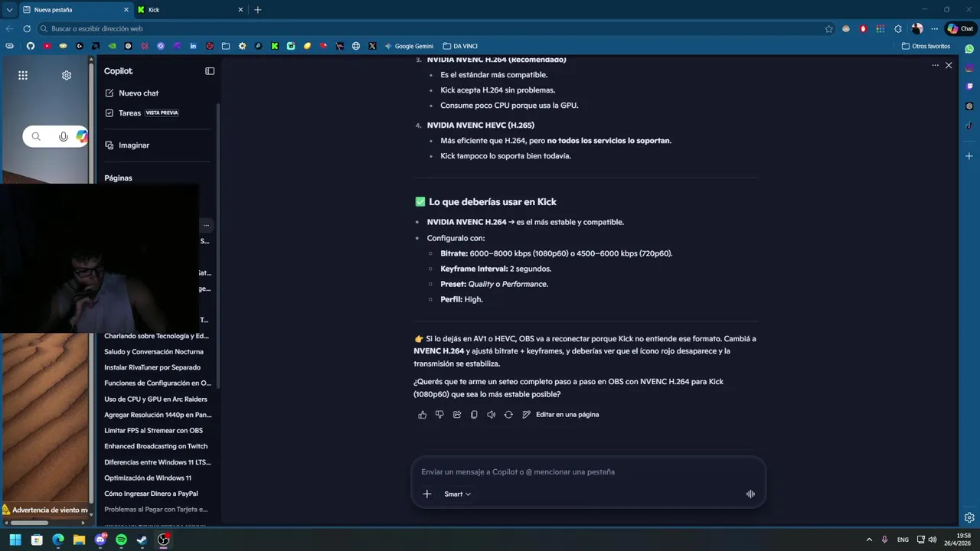Open Otros favoritos folder
The height and width of the screenshot is (551, 980).
(926, 46)
